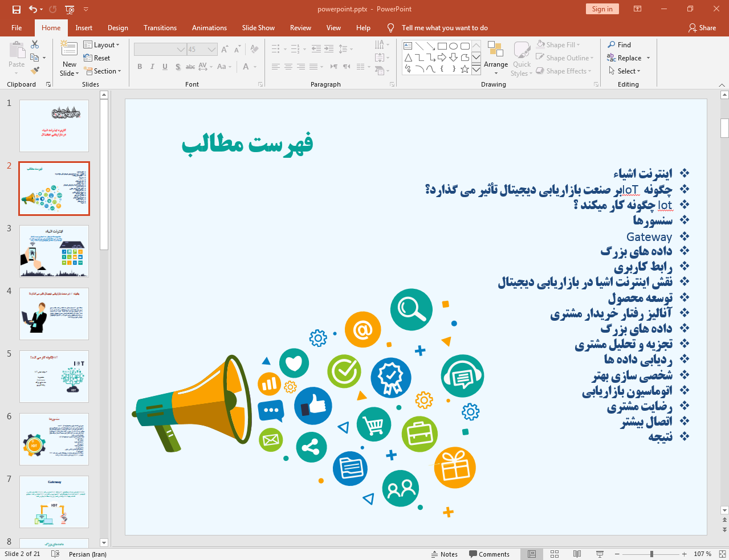Open the Layout dropdown
Viewport: 729px width, 560px height.
point(101,45)
